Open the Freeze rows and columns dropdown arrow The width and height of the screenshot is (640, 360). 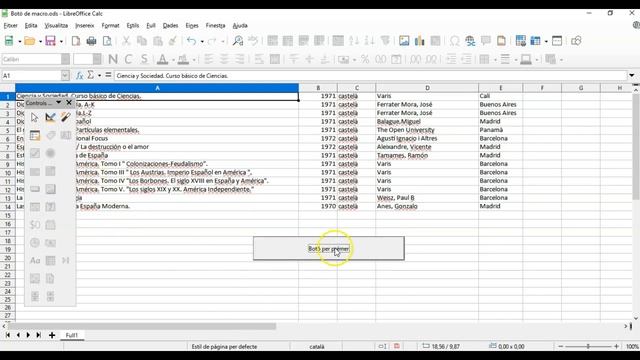tap(546, 41)
